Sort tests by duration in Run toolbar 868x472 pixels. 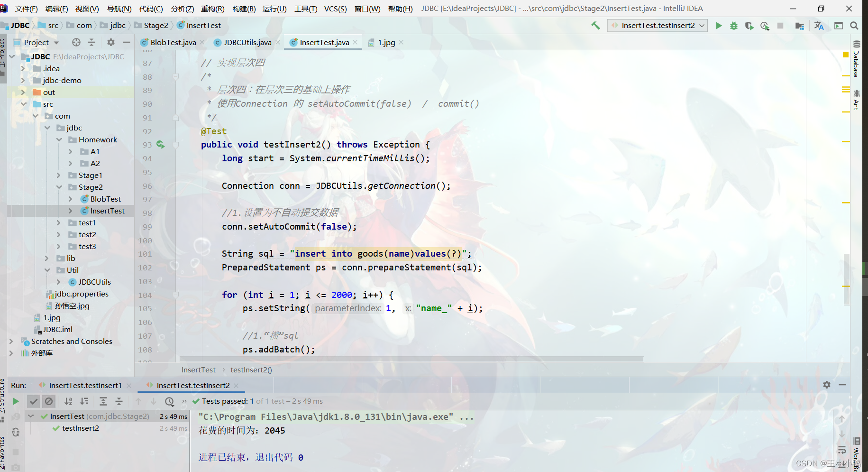(84, 401)
